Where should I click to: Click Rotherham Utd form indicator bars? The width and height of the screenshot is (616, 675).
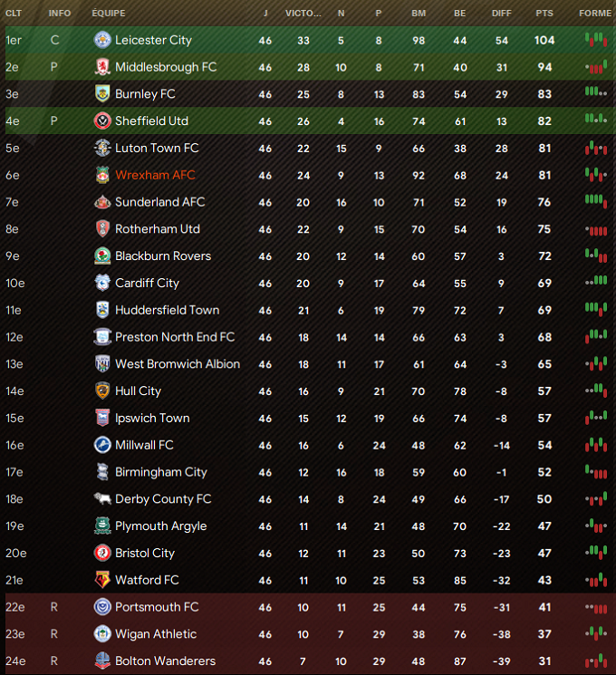(x=596, y=230)
